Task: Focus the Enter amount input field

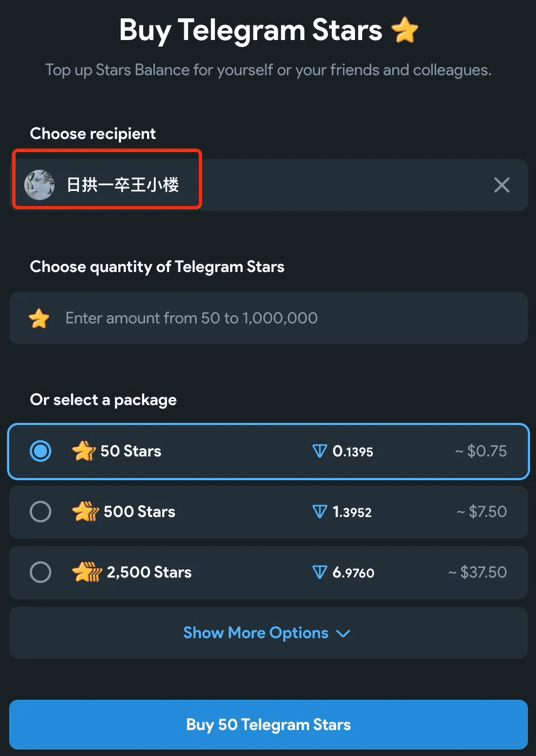Action: coord(269,318)
